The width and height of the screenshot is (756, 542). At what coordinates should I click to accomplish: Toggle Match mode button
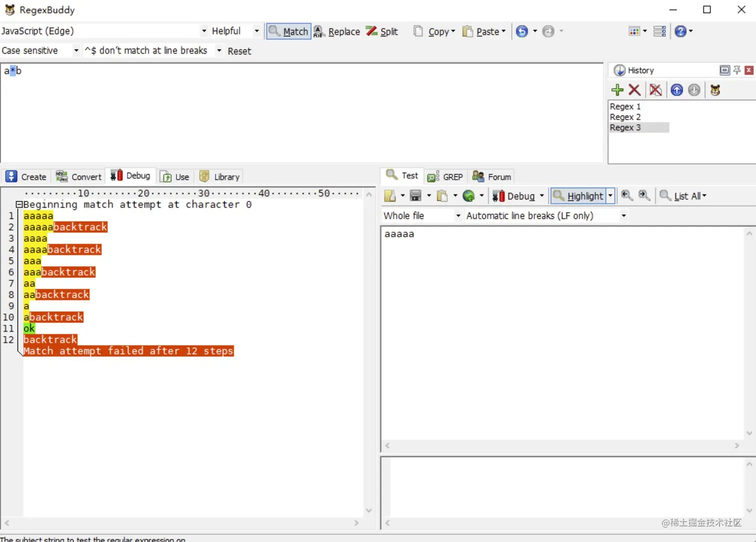(x=288, y=31)
